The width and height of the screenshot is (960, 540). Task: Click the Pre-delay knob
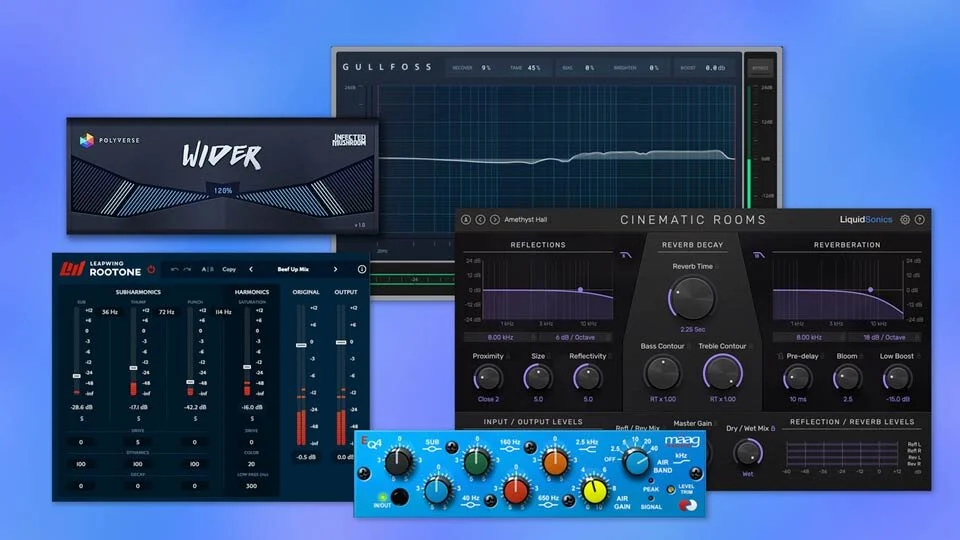pos(798,378)
